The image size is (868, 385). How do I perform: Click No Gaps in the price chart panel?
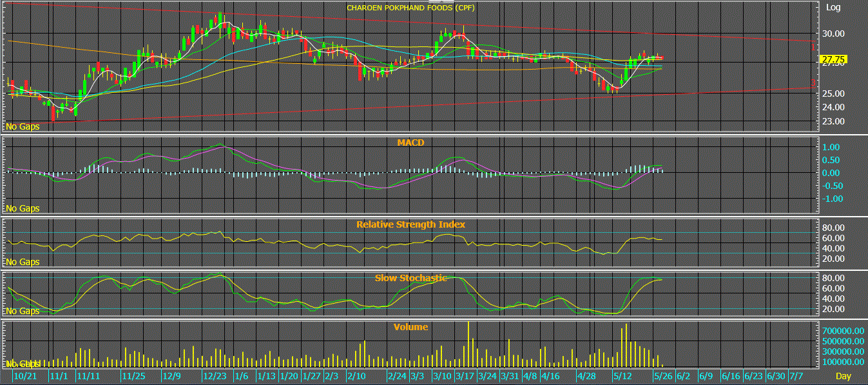coord(23,126)
